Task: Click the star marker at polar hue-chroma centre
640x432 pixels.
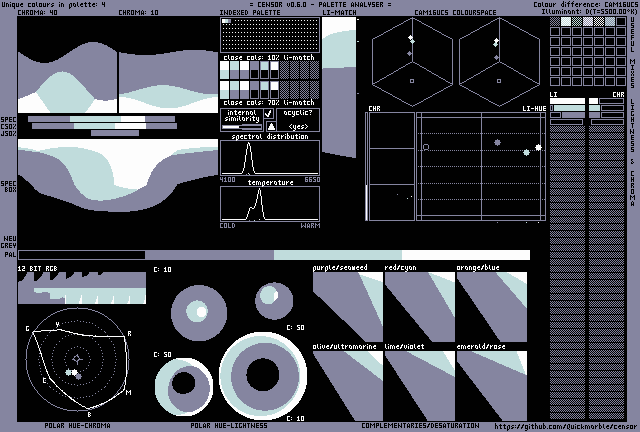Action: click(77, 359)
